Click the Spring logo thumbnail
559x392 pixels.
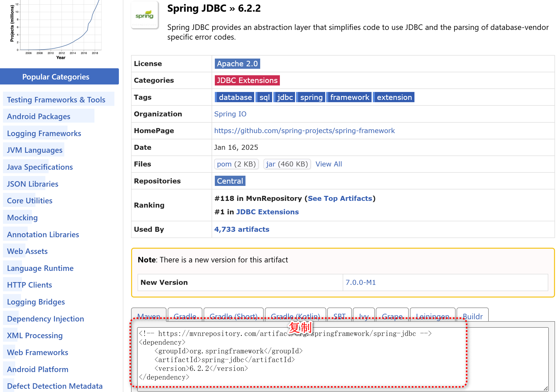145,15
